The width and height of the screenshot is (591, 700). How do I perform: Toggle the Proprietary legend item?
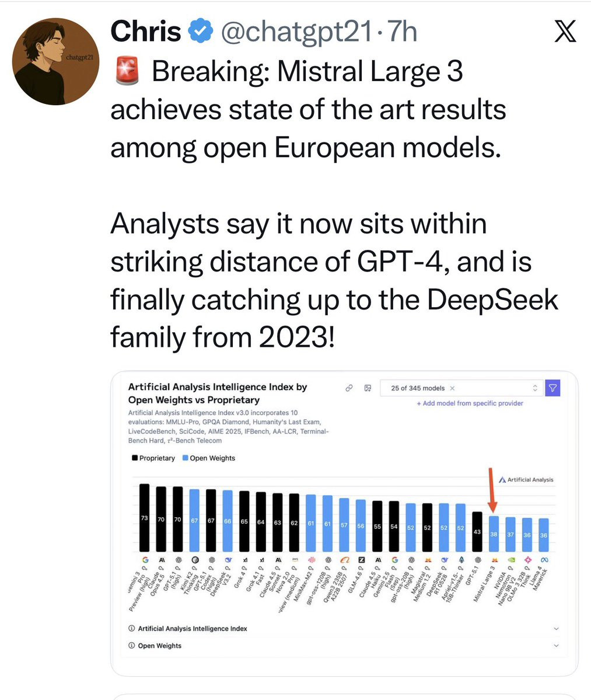pyautogui.click(x=153, y=458)
